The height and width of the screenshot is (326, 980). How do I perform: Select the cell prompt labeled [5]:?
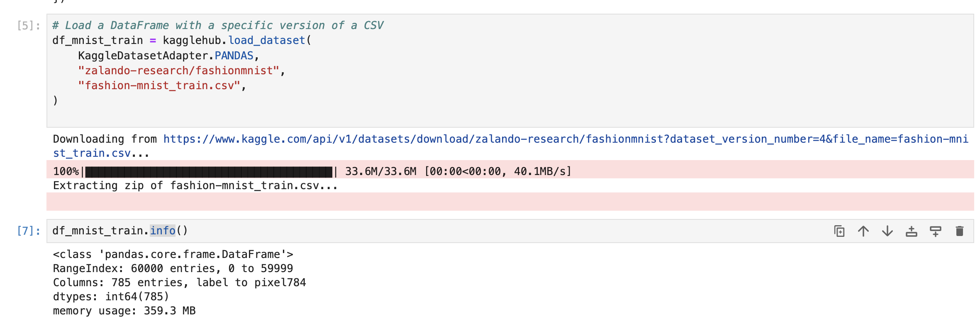(28, 26)
